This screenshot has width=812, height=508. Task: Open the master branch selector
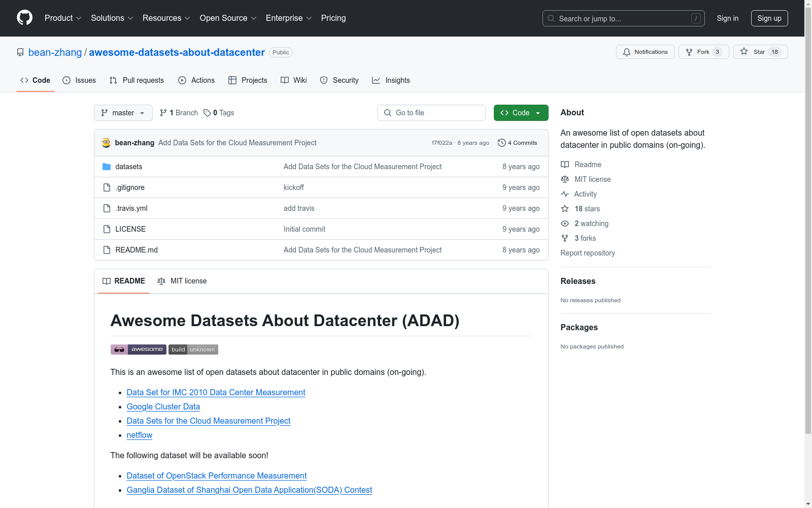tap(123, 113)
